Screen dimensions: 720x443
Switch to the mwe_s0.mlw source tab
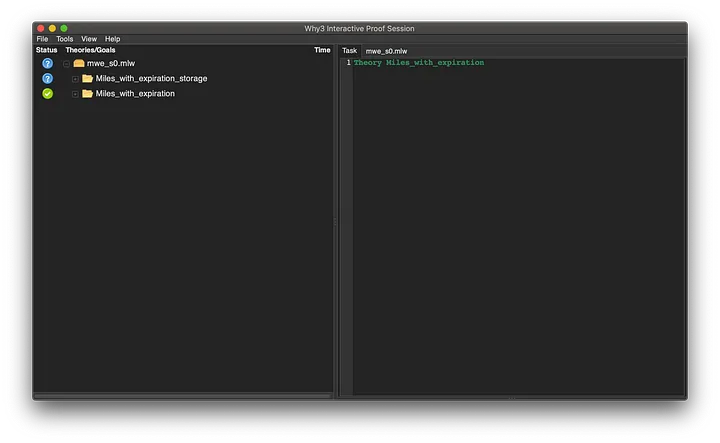[x=386, y=50]
